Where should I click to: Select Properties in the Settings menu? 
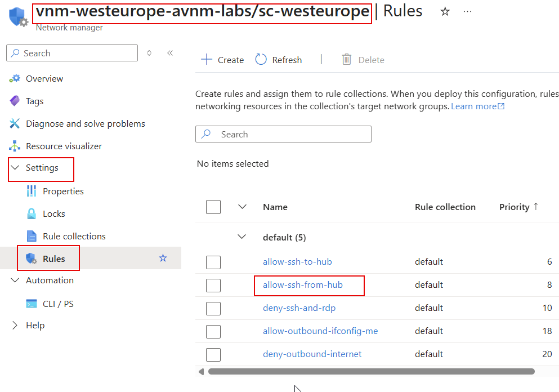tap(63, 191)
